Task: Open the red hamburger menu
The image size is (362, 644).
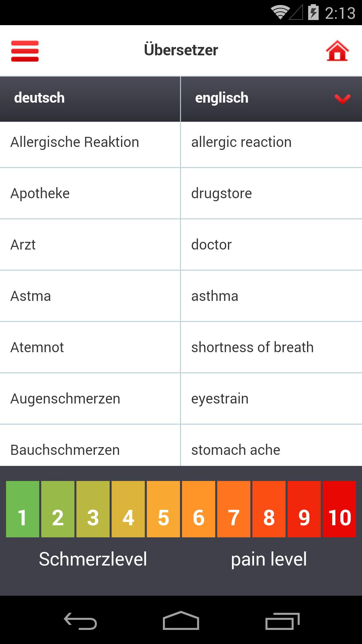Action: coord(25,51)
